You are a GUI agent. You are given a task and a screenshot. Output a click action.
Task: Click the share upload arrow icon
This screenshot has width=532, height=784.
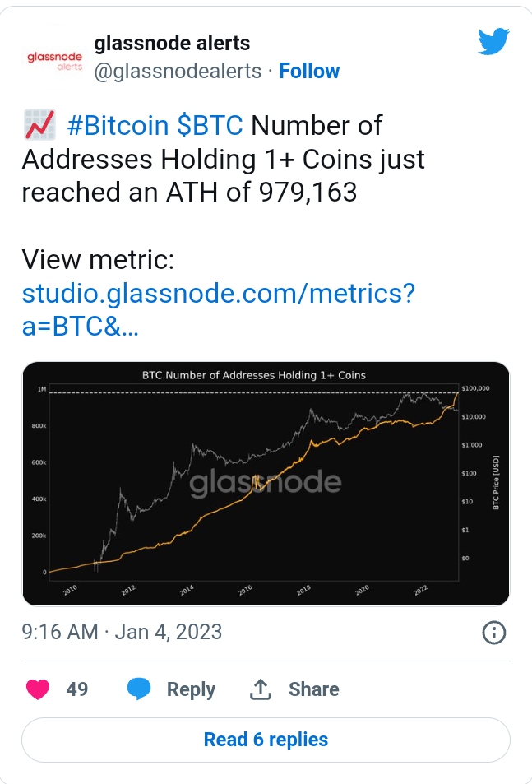point(261,689)
